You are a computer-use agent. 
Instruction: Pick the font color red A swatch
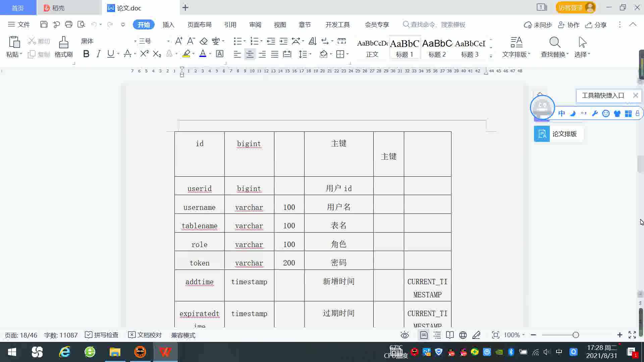[203, 54]
